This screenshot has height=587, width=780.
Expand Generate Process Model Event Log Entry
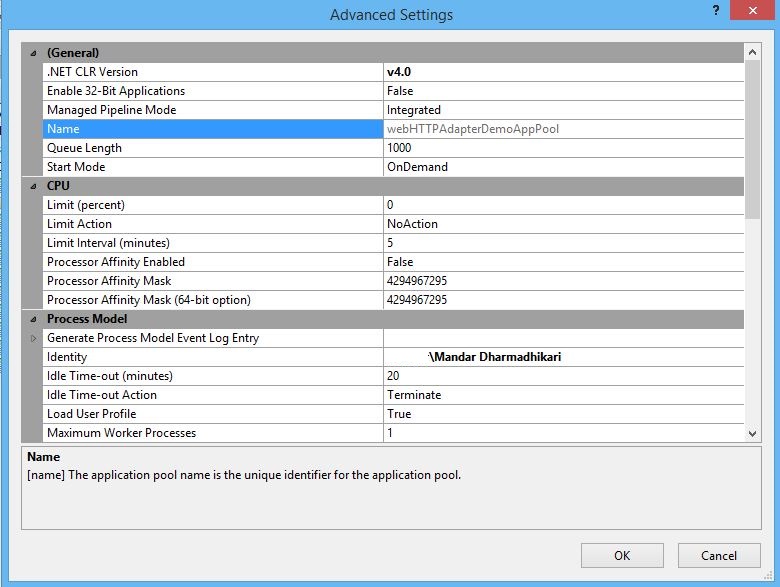point(33,338)
